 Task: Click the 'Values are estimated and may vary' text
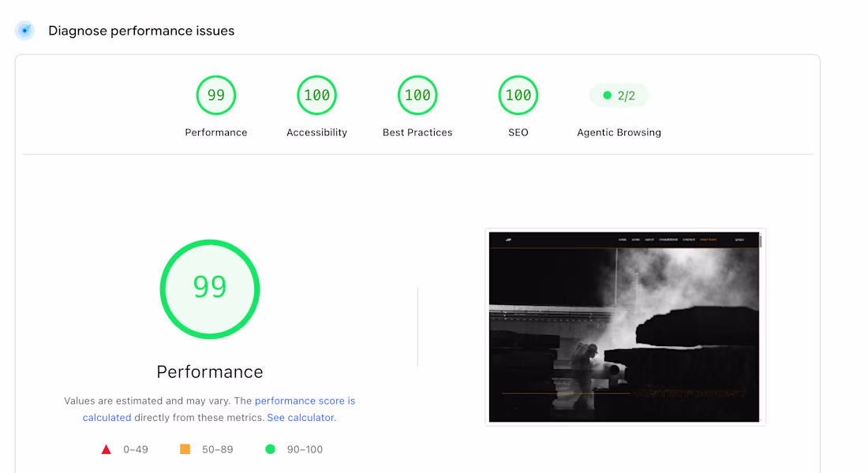point(148,400)
